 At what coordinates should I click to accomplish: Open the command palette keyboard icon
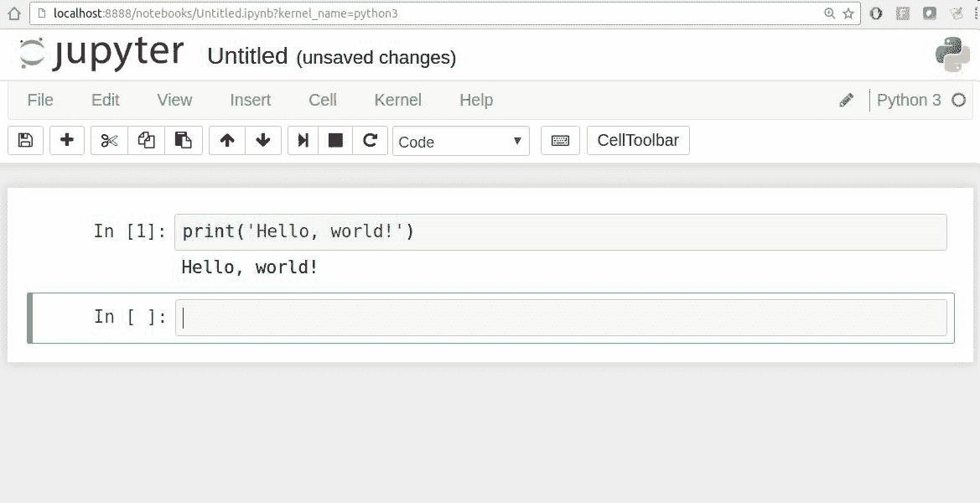pos(560,140)
